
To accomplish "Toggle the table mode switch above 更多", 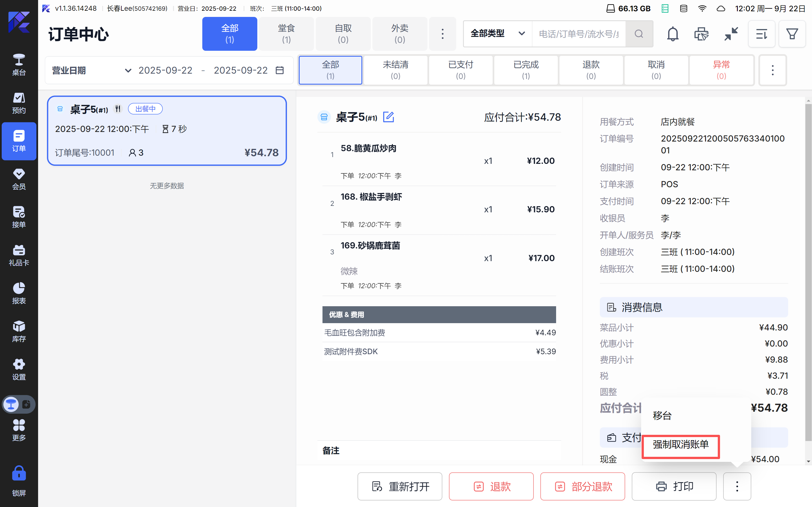I will tap(18, 404).
